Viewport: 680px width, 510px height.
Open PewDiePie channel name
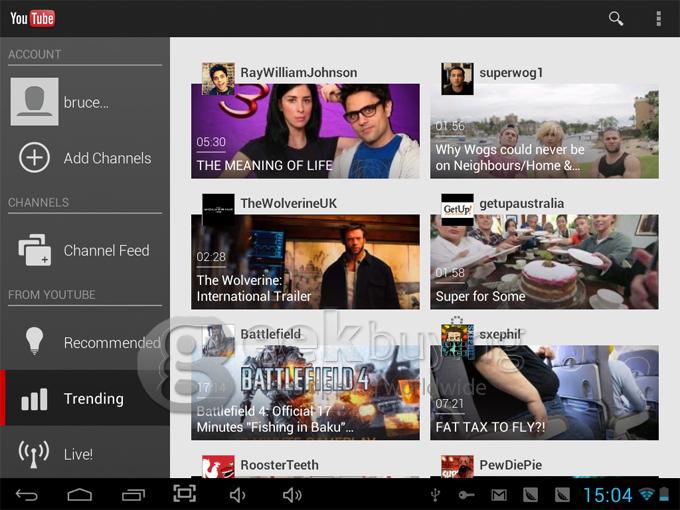pos(510,465)
